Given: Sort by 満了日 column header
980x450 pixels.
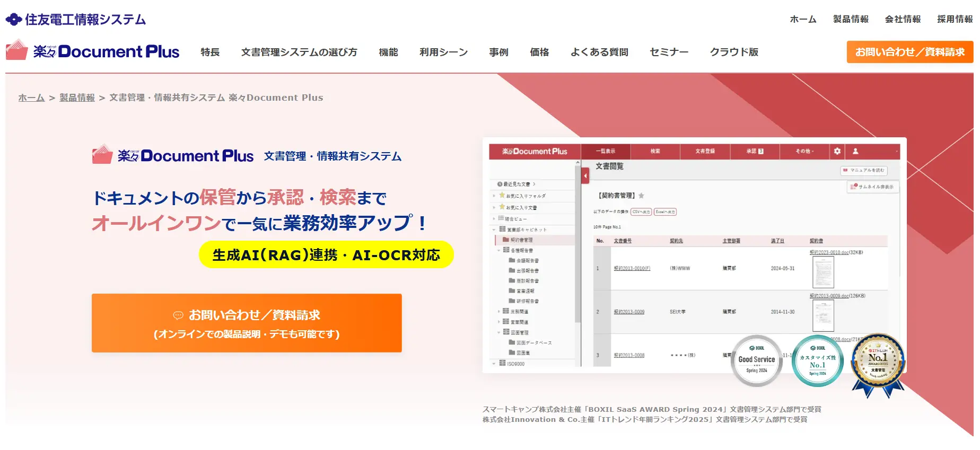Looking at the screenshot, I should tap(777, 241).
